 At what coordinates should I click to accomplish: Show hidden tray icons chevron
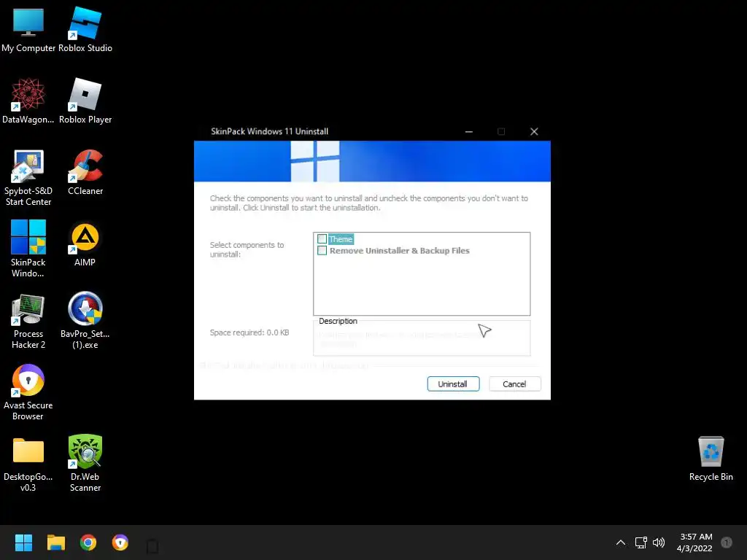tap(620, 542)
